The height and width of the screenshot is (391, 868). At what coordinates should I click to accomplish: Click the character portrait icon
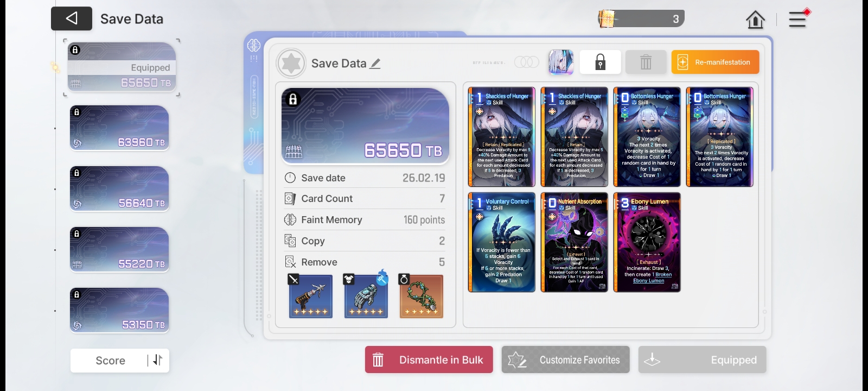click(x=561, y=62)
